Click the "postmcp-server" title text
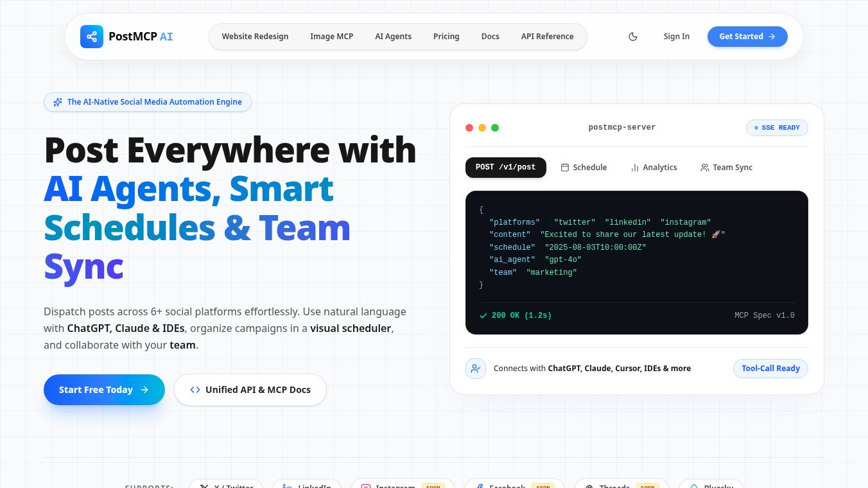This screenshot has width=868, height=488. point(622,128)
